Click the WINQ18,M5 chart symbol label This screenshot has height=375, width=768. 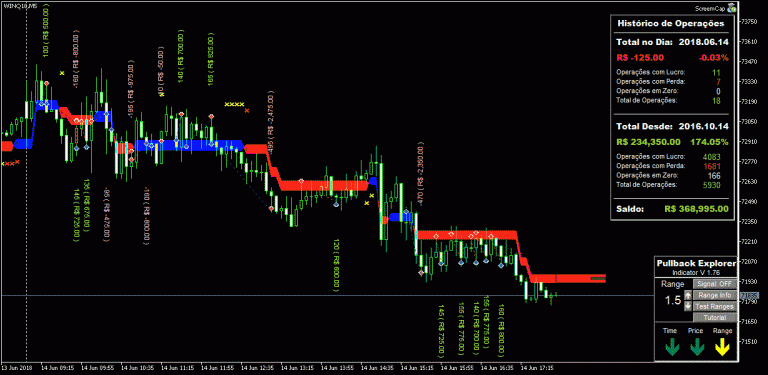13,5
